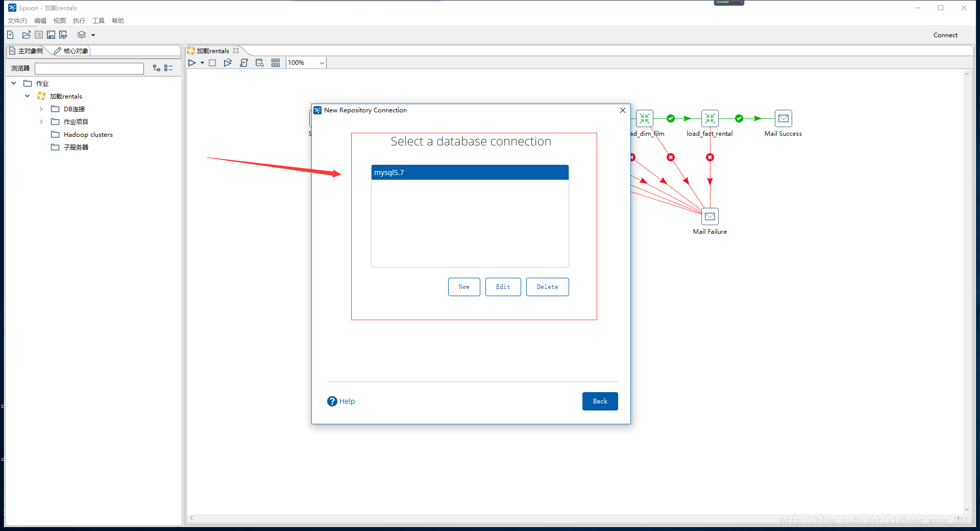Viewport: 980px width, 531px height.
Task: Click the 浏览器 search input field
Action: tap(89, 68)
